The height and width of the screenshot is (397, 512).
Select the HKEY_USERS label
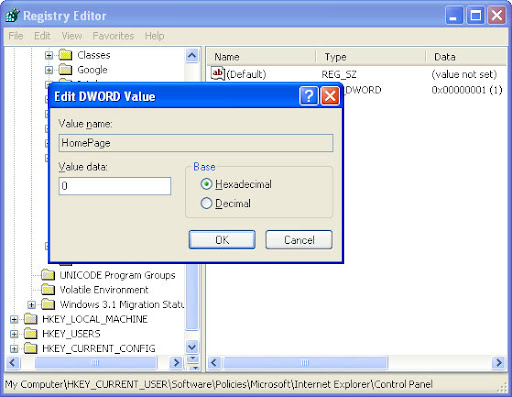coord(71,334)
